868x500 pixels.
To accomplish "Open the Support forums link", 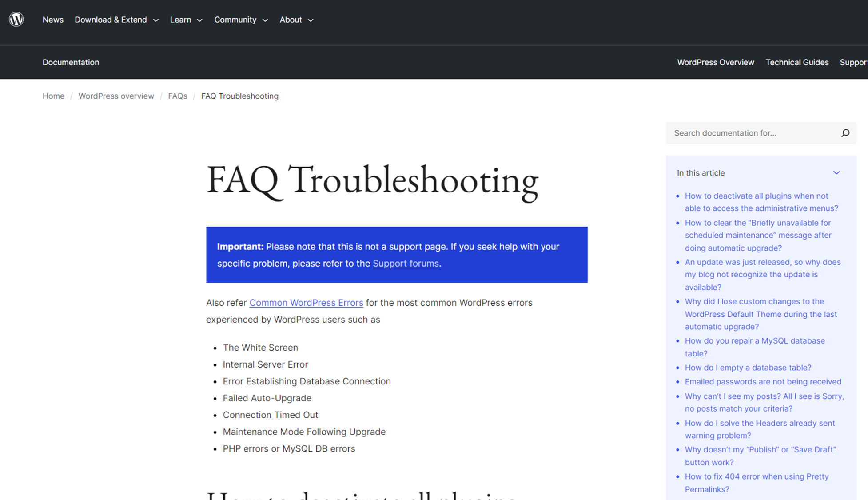I will click(406, 264).
